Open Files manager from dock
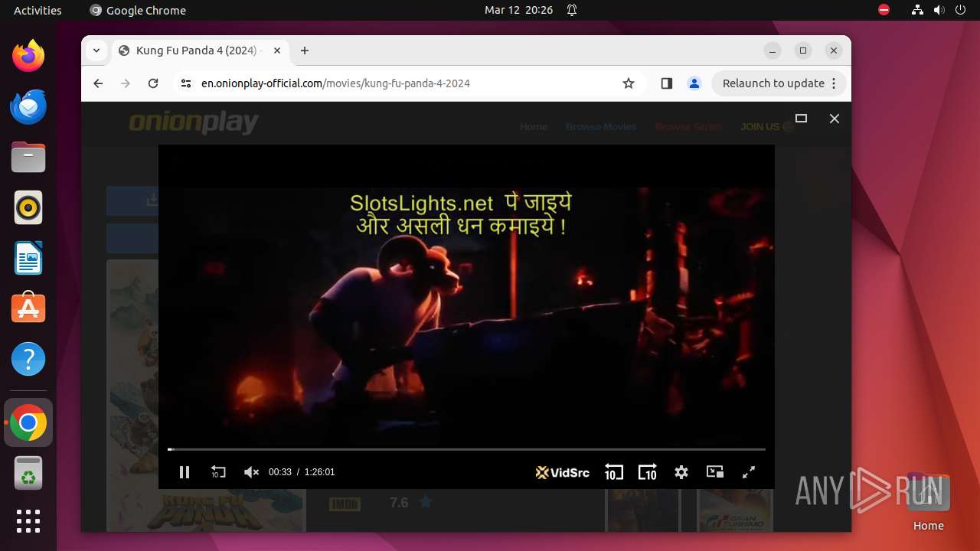The height and width of the screenshot is (551, 980). click(x=28, y=157)
